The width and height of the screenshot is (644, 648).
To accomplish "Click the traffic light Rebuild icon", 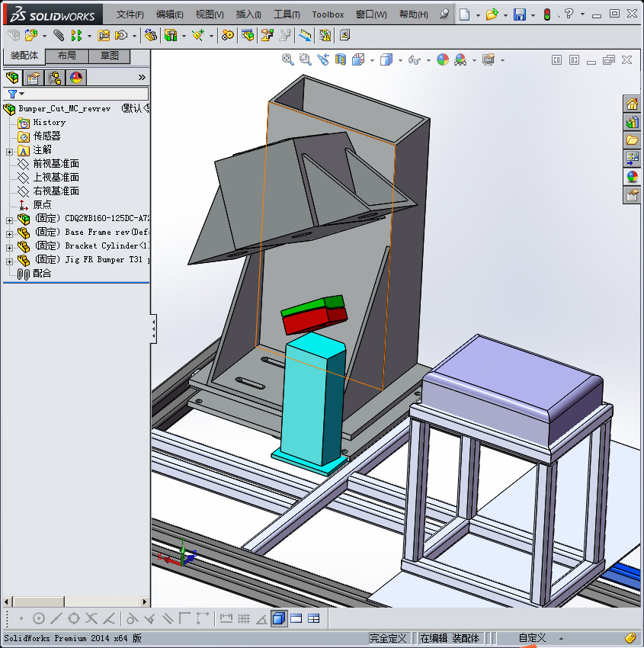I will tap(546, 14).
